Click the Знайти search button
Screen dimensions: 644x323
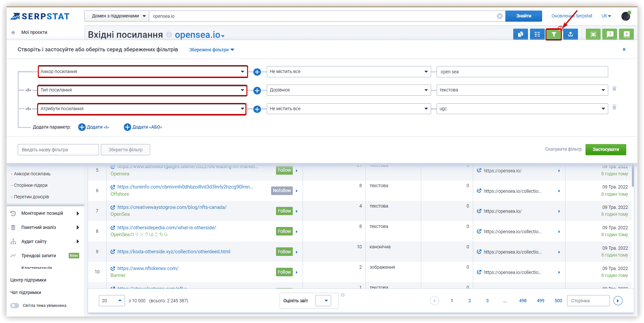[x=523, y=16]
